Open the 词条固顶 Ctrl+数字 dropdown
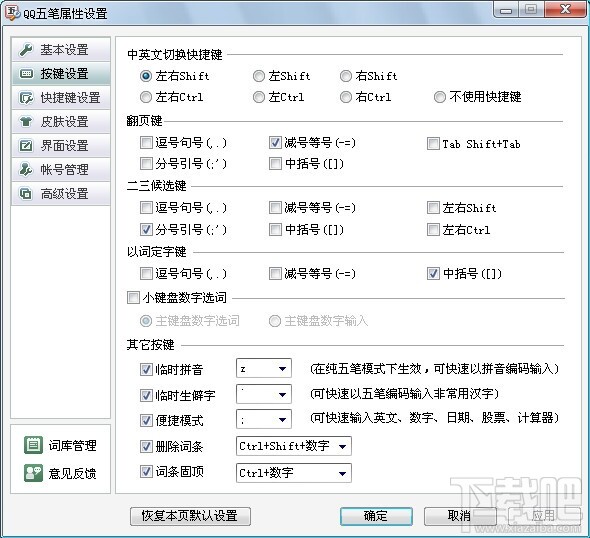The image size is (590, 538). [294, 473]
